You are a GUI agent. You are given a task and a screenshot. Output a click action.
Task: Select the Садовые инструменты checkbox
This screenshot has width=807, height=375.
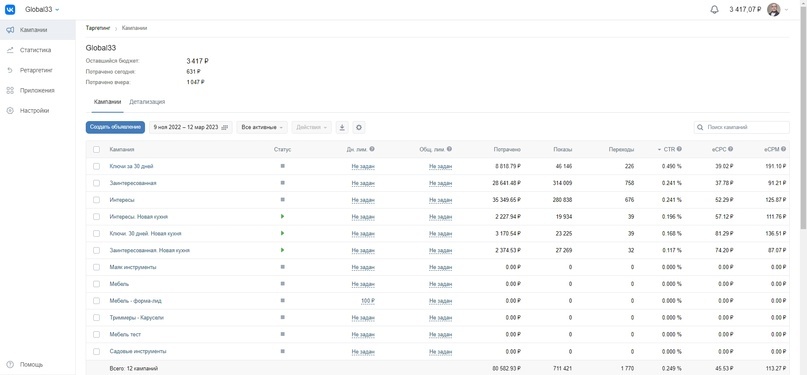click(96, 352)
